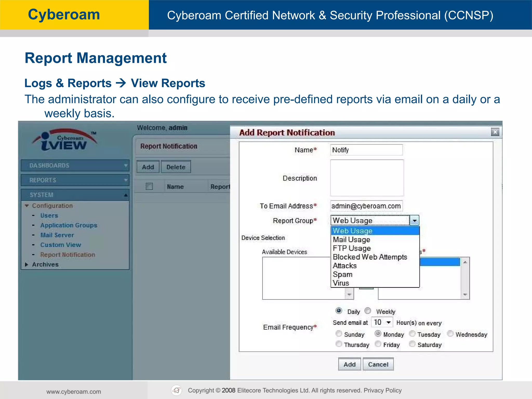Choose Sunday radio button
The width and height of the screenshot is (532, 399).
(339, 333)
